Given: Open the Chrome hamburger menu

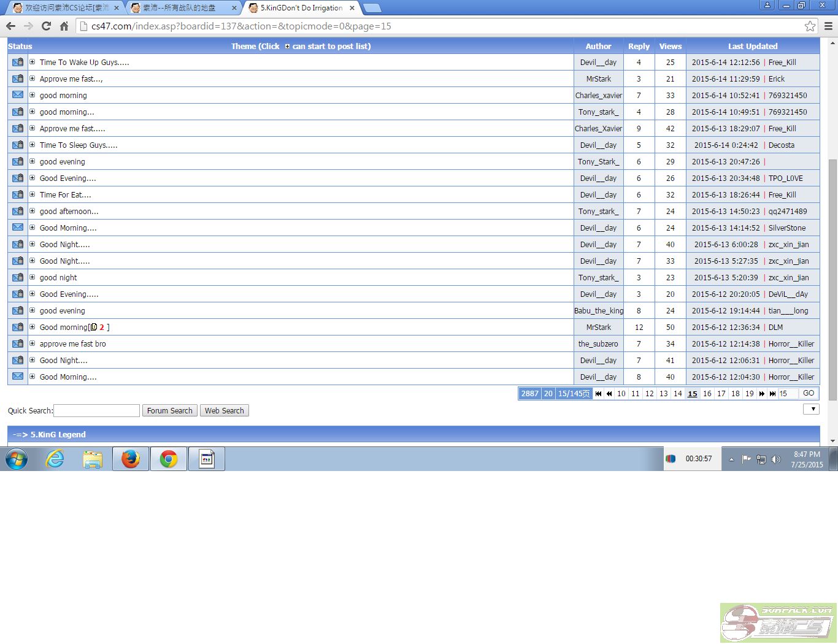Looking at the screenshot, I should click(x=828, y=26).
